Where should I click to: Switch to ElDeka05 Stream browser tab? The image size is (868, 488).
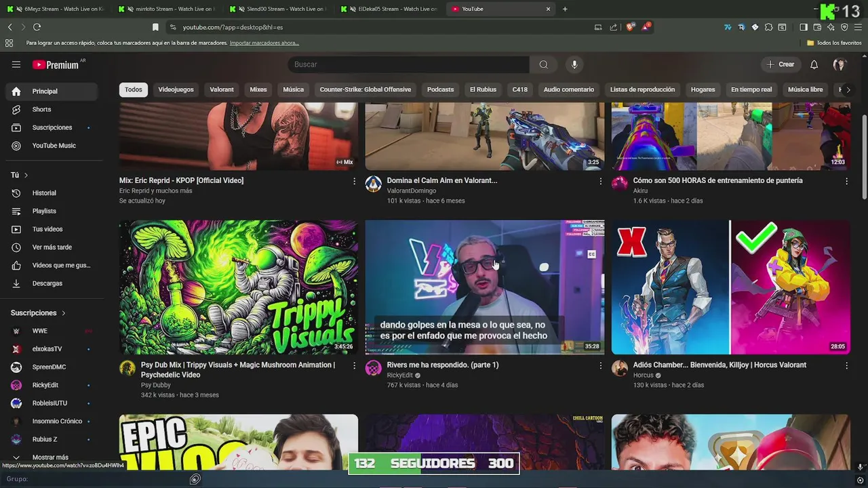tap(390, 9)
